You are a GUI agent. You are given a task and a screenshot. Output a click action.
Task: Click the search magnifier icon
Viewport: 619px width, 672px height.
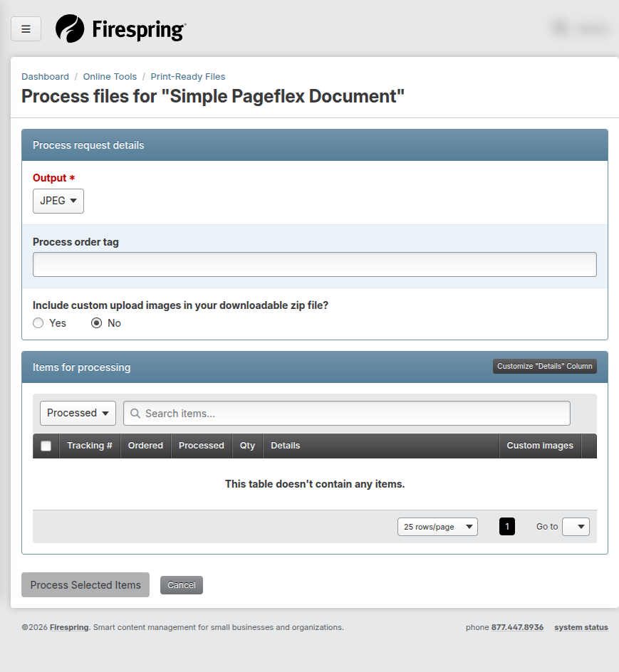[x=135, y=413]
